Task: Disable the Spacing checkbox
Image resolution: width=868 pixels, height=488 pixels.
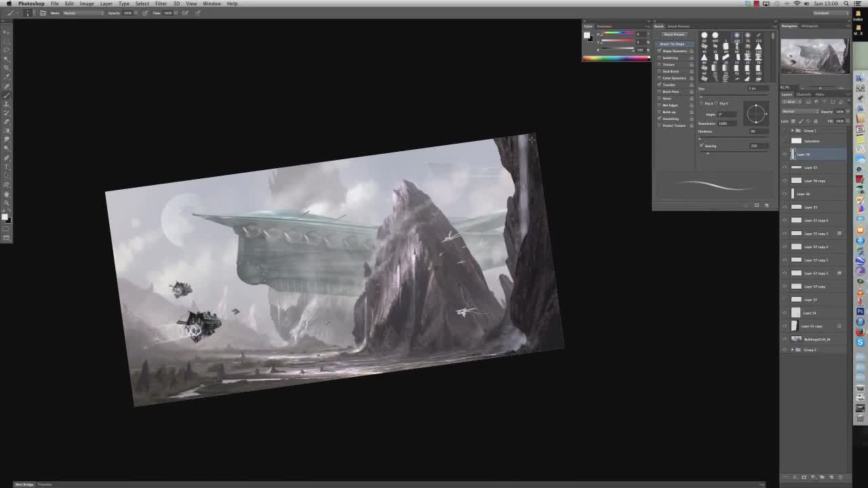Action: 702,146
